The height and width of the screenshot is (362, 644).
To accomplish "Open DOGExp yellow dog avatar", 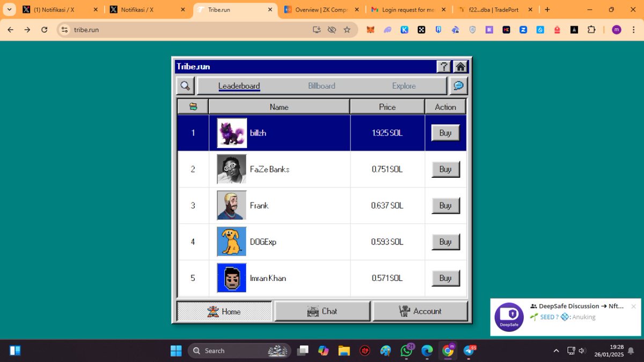I will pyautogui.click(x=232, y=242).
